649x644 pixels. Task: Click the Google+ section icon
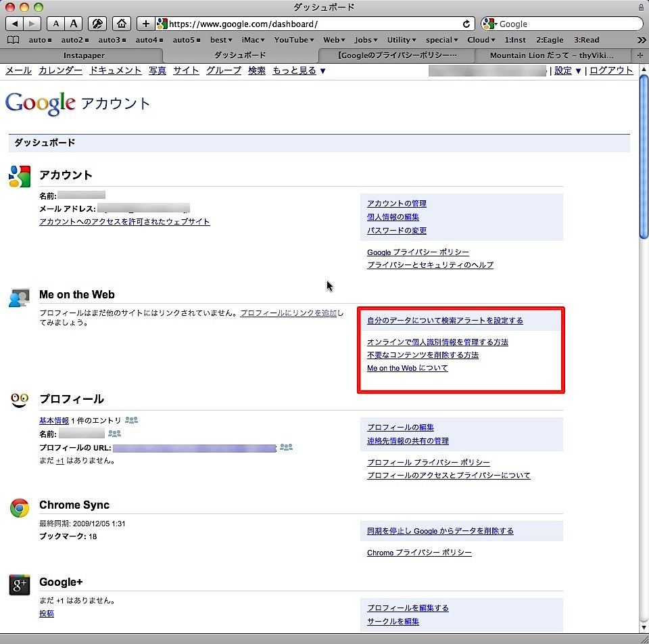tap(20, 584)
